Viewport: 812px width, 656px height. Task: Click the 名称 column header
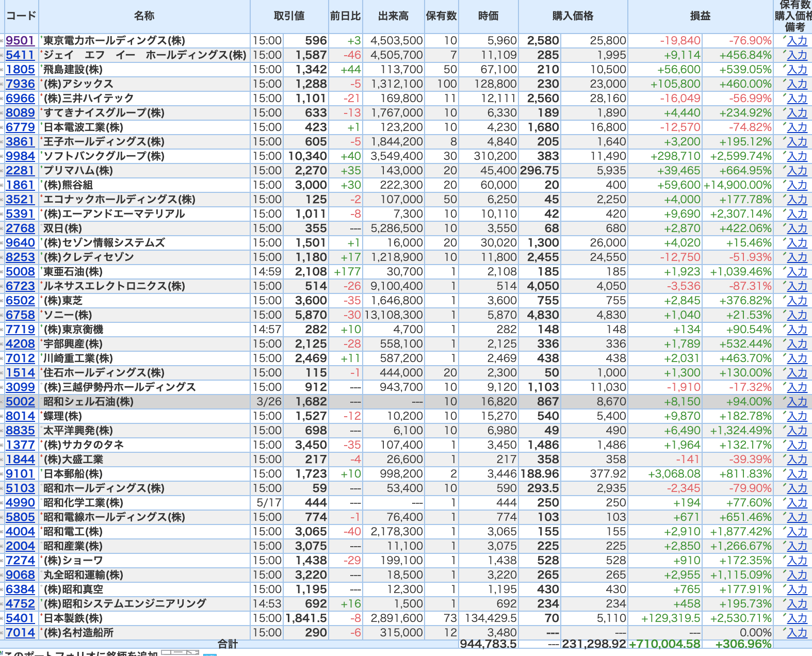point(144,16)
